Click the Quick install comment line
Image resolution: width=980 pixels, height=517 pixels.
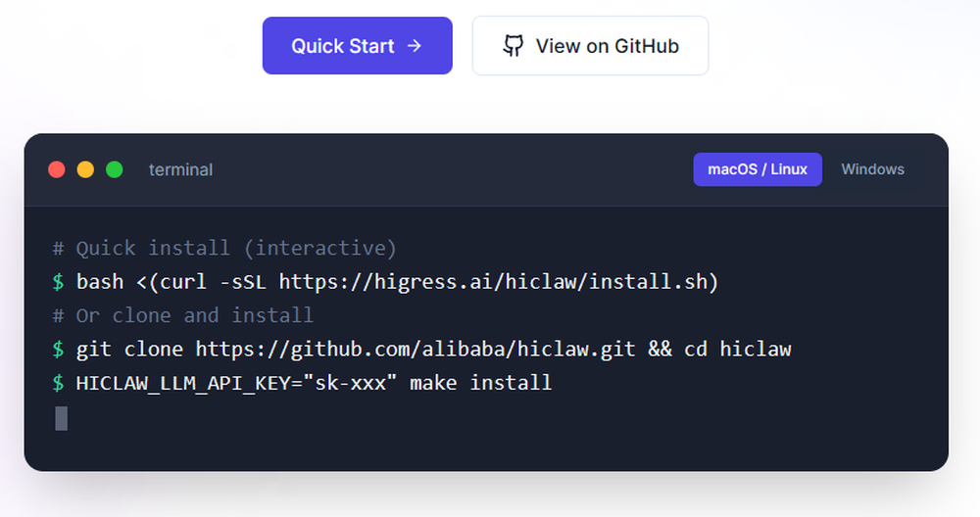224,248
